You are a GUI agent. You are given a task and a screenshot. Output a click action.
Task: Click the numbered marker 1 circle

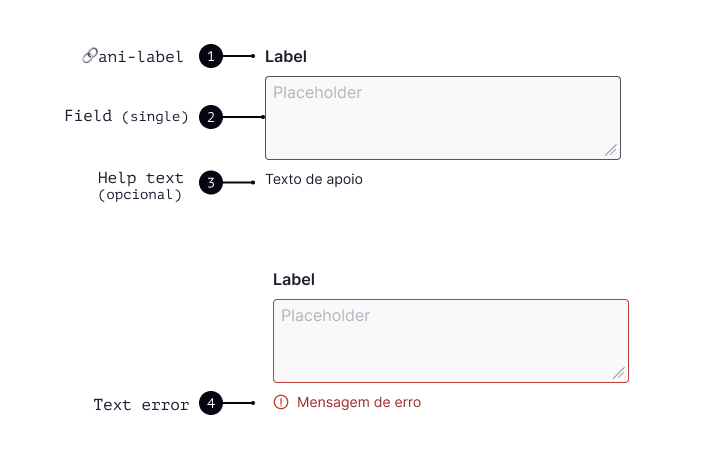point(211,56)
